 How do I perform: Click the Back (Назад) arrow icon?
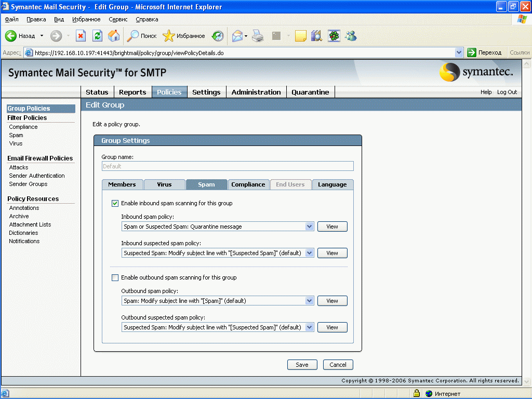[11, 36]
